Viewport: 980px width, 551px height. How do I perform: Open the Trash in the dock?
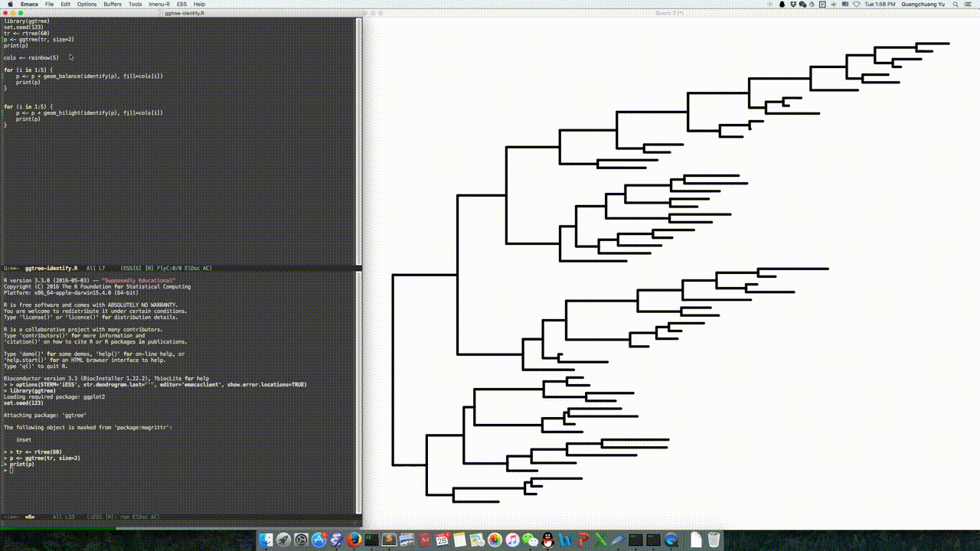(x=714, y=540)
